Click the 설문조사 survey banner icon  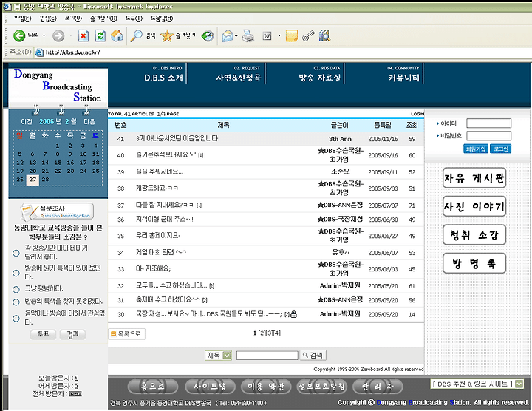57,211
